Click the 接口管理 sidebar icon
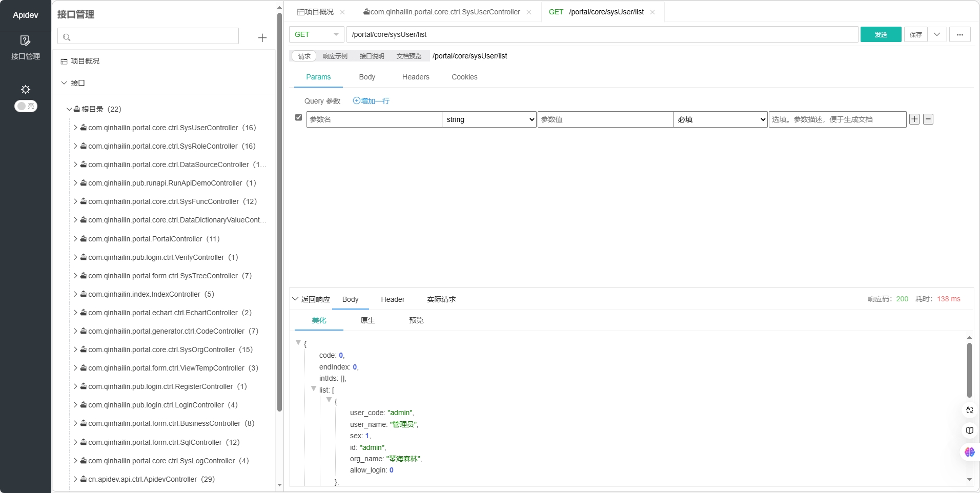Viewport: 980px width, 493px height. tap(25, 41)
